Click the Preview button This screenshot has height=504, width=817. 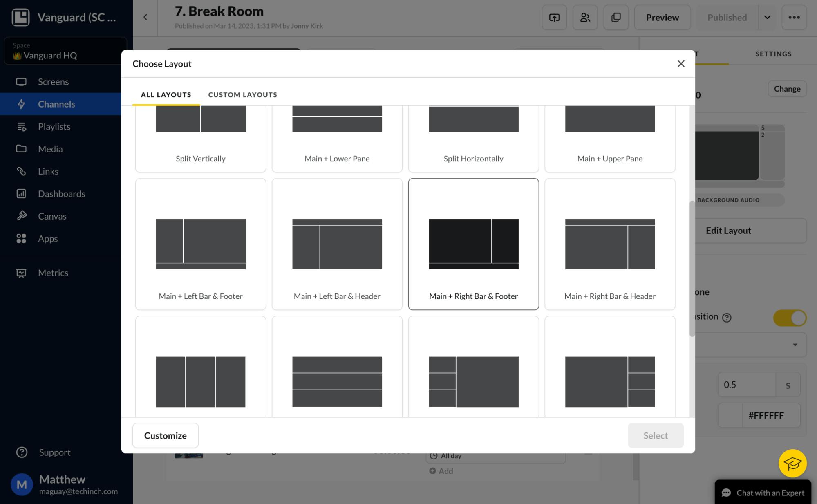pyautogui.click(x=662, y=18)
